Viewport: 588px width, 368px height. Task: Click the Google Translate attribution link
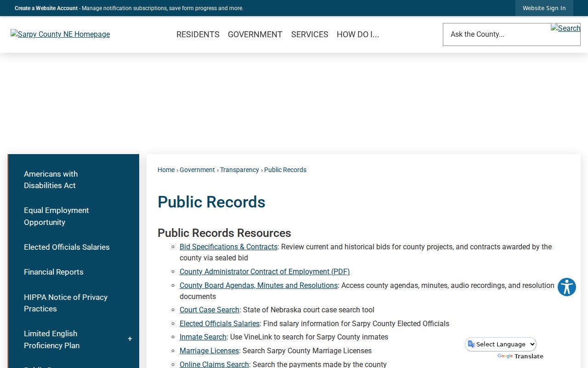pos(520,356)
